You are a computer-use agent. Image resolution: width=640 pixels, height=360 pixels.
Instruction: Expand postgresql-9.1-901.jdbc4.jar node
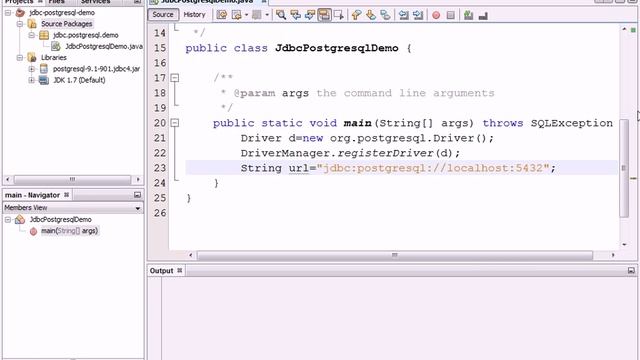coord(31,69)
